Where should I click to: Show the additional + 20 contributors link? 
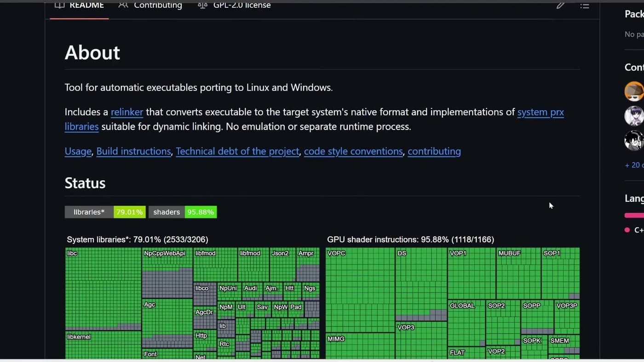click(x=634, y=165)
